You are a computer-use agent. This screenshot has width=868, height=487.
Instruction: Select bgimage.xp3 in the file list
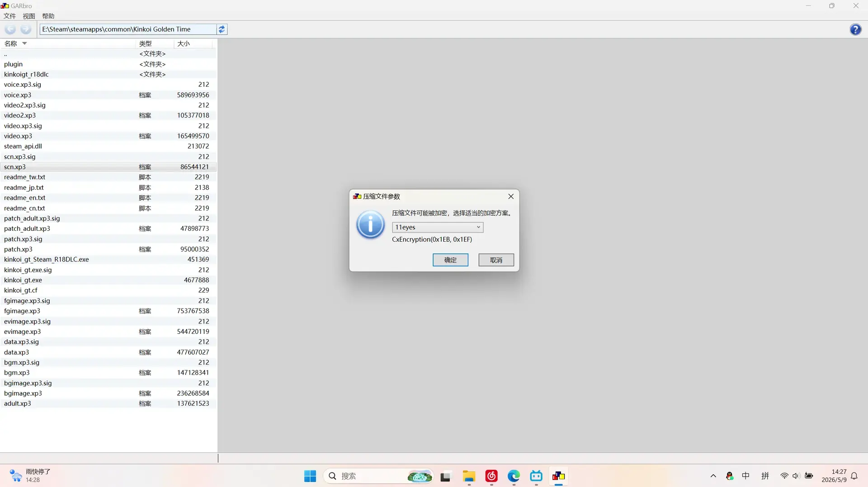tap(108, 393)
